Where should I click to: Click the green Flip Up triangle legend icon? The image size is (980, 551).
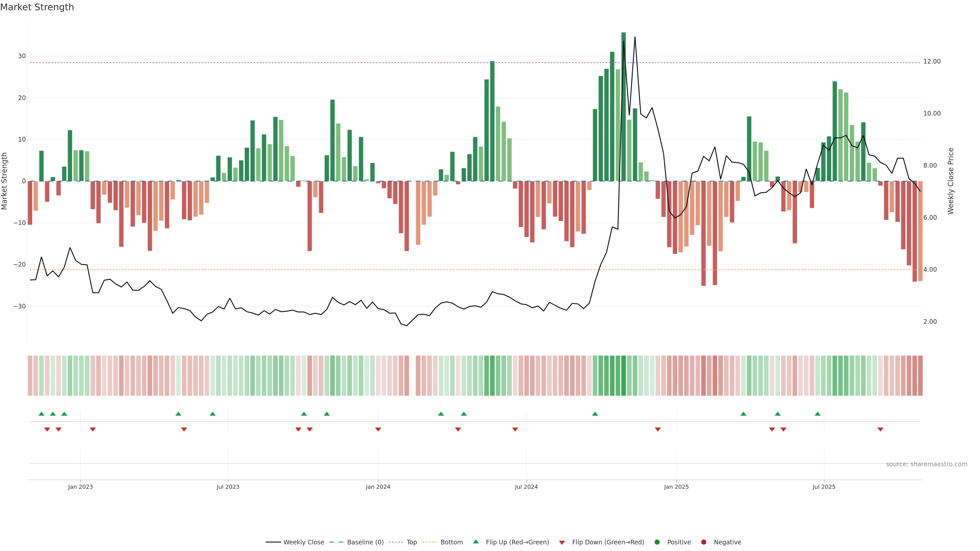[x=475, y=542]
